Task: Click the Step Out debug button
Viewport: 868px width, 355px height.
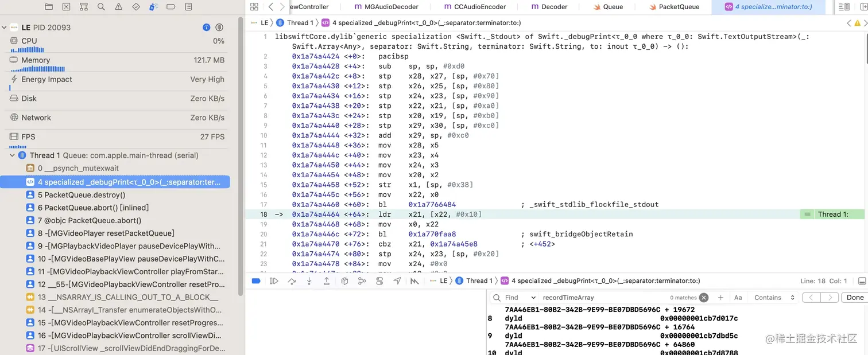Action: pos(327,281)
